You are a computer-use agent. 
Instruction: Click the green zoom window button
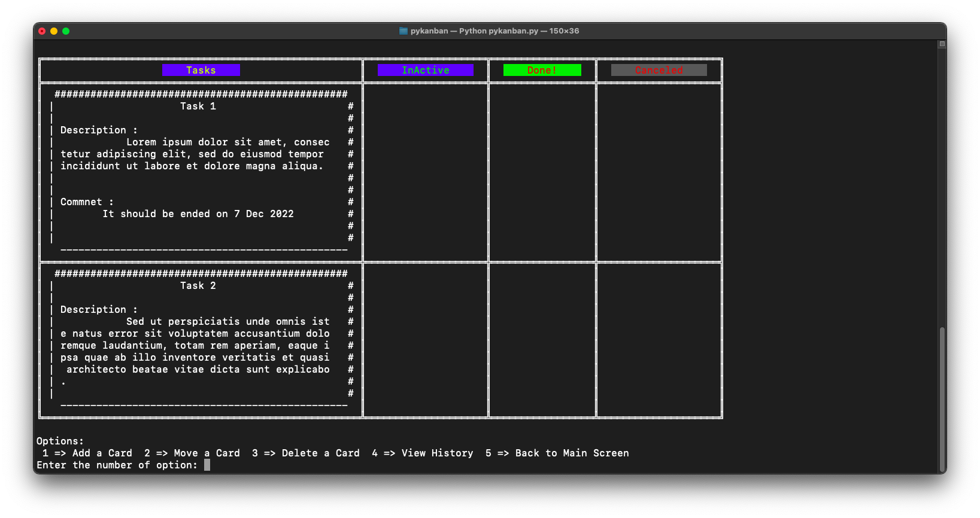[66, 31]
